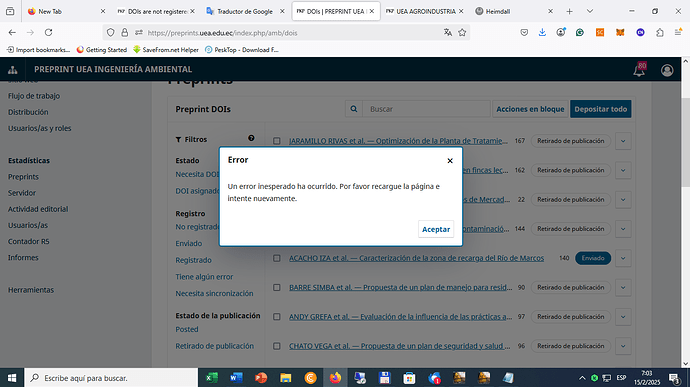Click the Buscar search input field

point(426,109)
